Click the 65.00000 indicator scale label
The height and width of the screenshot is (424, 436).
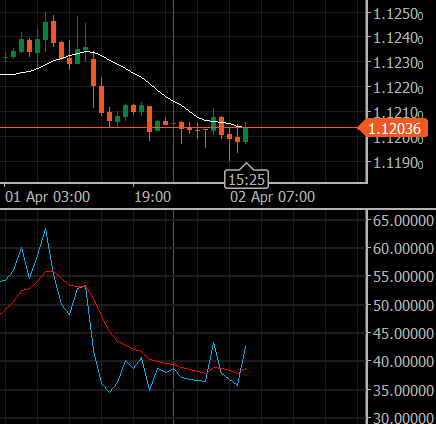(403, 221)
